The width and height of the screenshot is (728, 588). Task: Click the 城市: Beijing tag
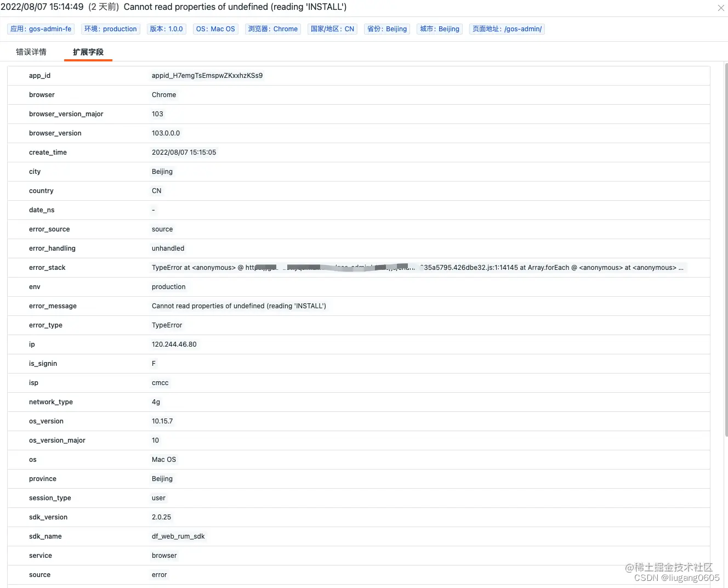(440, 29)
